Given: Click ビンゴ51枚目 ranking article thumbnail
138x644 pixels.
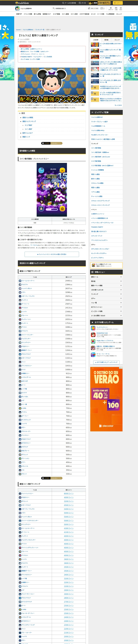Looking at the screenshot, I should point(95,45).
